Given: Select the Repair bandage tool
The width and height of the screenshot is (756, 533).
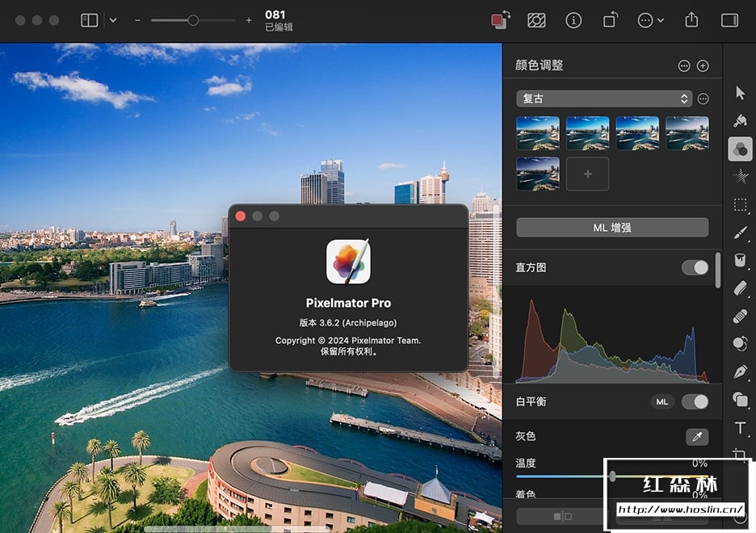Looking at the screenshot, I should (740, 316).
